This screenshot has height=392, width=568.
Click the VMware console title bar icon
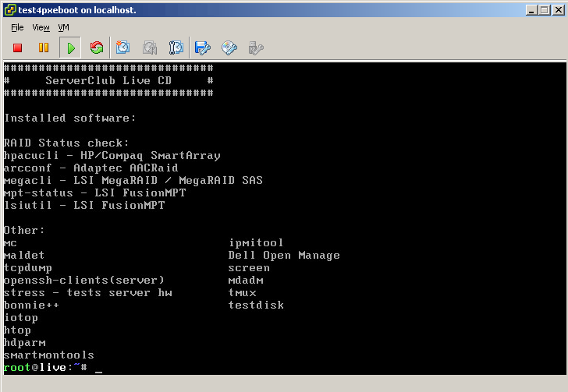(x=10, y=10)
